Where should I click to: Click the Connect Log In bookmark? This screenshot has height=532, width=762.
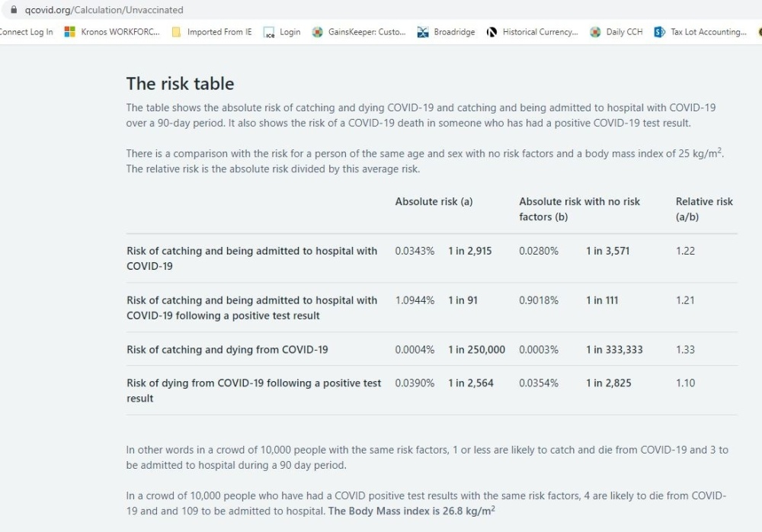(x=27, y=32)
